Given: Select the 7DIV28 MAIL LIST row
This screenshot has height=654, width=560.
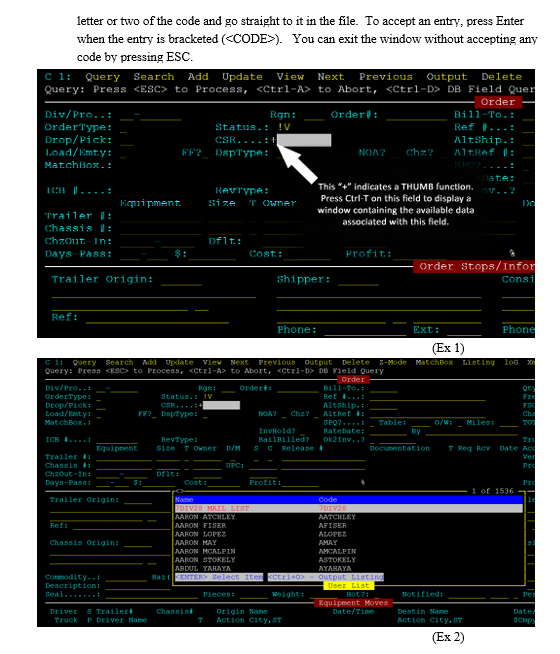Looking at the screenshot, I should pyautogui.click(x=348, y=508).
